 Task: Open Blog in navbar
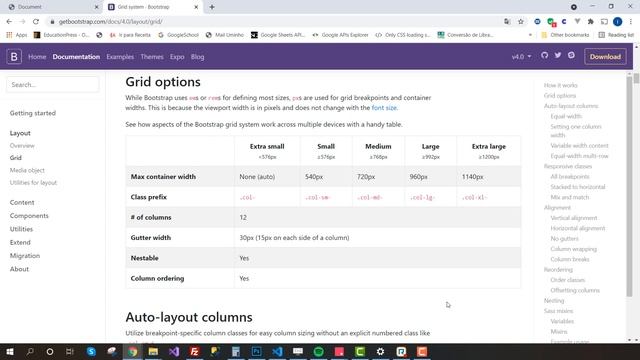198,57
